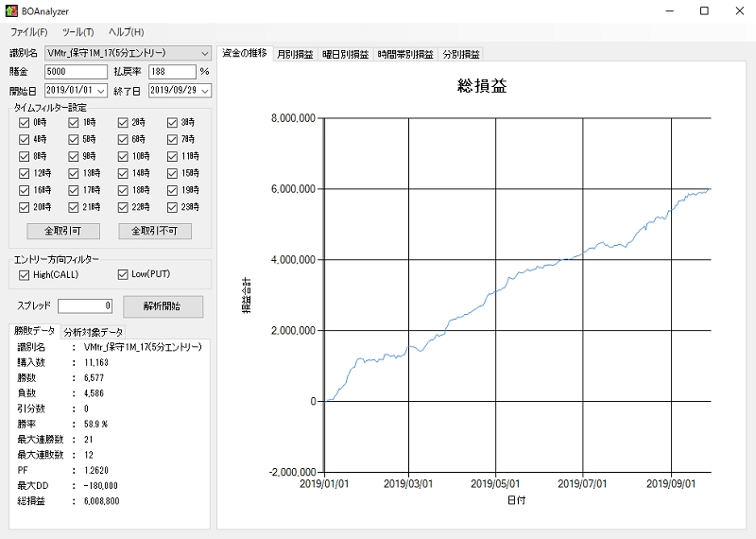Click the 全取引不可 button
Screen dimensions: 756x539
tap(155, 231)
